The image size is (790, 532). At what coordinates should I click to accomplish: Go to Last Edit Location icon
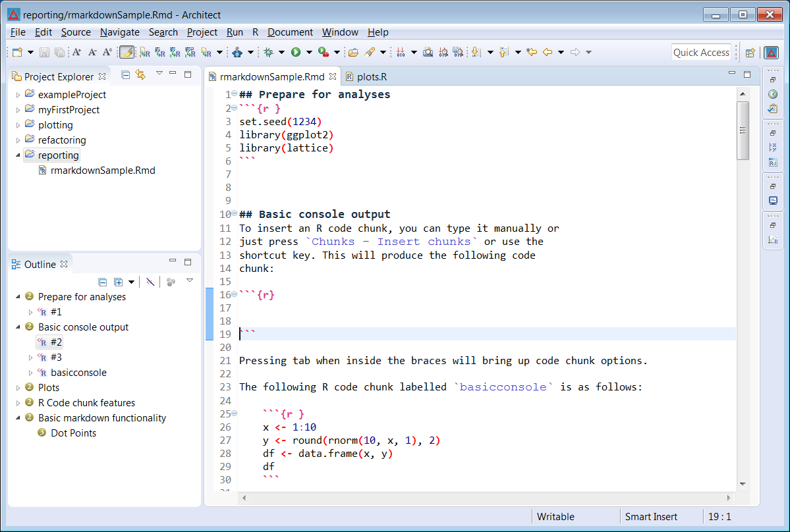[531, 53]
